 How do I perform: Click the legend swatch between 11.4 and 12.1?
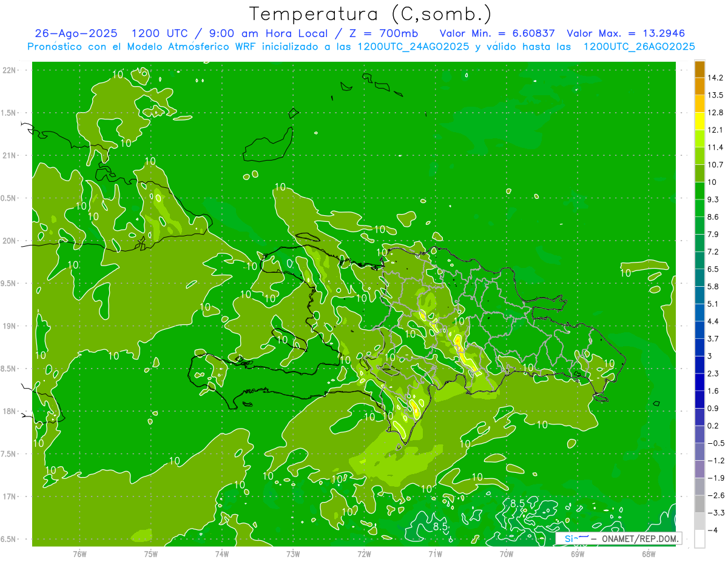click(699, 139)
